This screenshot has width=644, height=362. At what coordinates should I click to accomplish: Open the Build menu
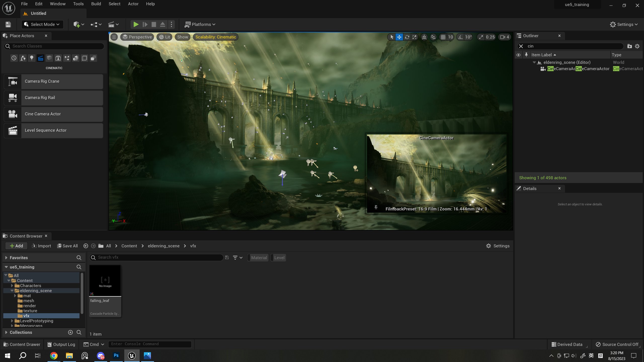[x=96, y=4]
